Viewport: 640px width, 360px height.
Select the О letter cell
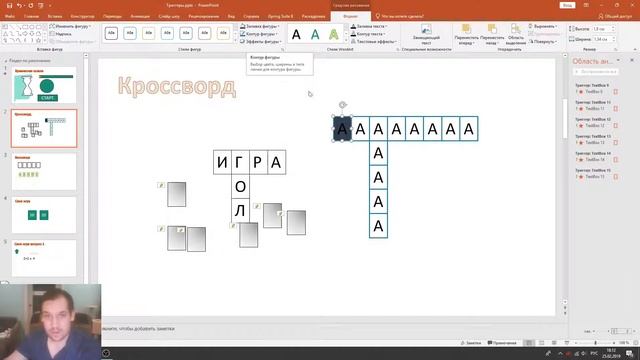tap(240, 187)
